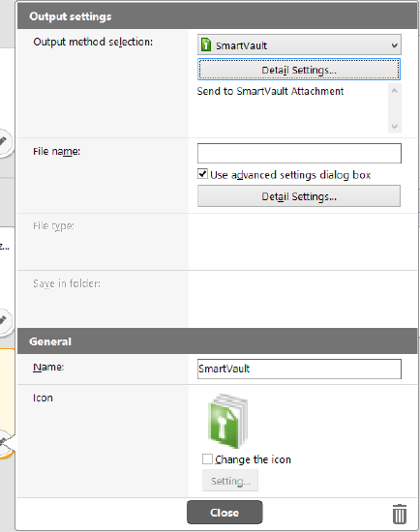
Task: Open the Output method selection dropdown
Action: (299, 44)
